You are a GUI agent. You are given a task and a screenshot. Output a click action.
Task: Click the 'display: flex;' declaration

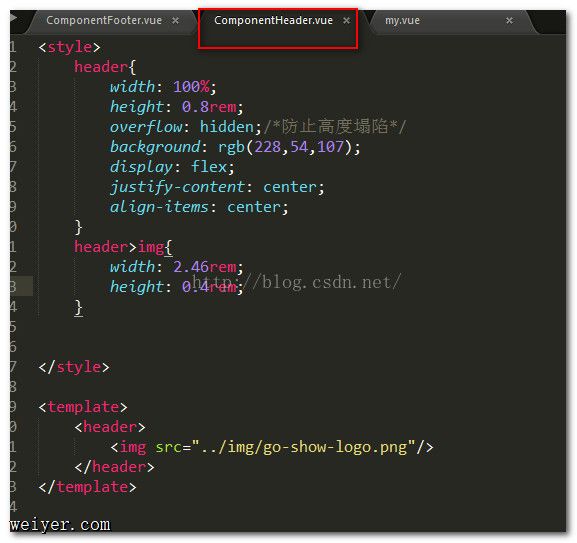pyautogui.click(x=172, y=167)
